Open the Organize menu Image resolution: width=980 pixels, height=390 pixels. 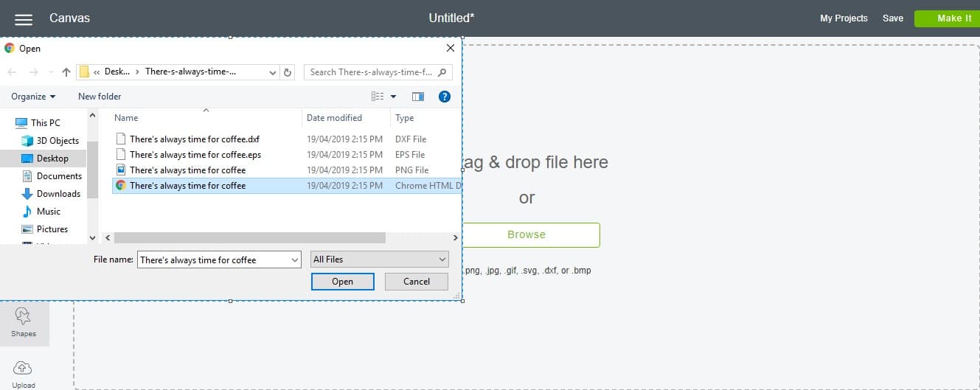point(33,97)
